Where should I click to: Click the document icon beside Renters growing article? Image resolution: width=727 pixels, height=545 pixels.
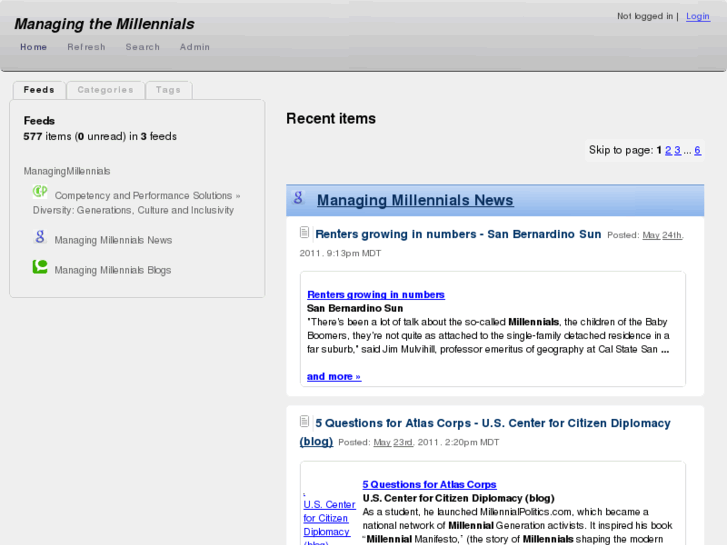(x=305, y=233)
